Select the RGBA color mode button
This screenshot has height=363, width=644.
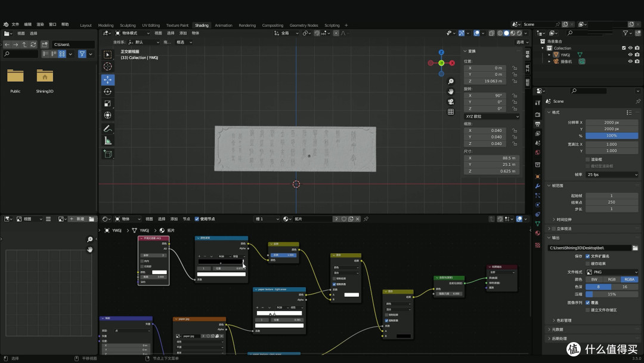(x=629, y=279)
